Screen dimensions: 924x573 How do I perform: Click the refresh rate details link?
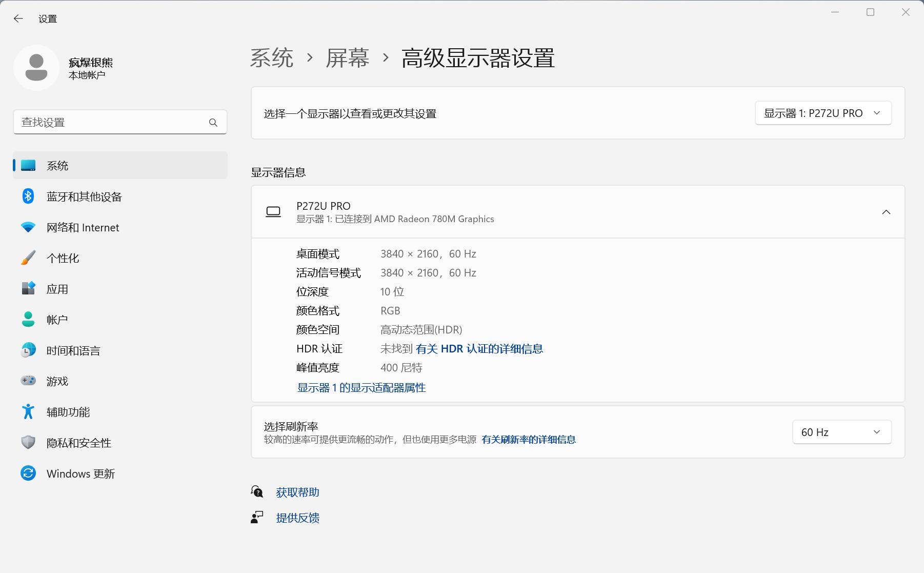pos(529,440)
